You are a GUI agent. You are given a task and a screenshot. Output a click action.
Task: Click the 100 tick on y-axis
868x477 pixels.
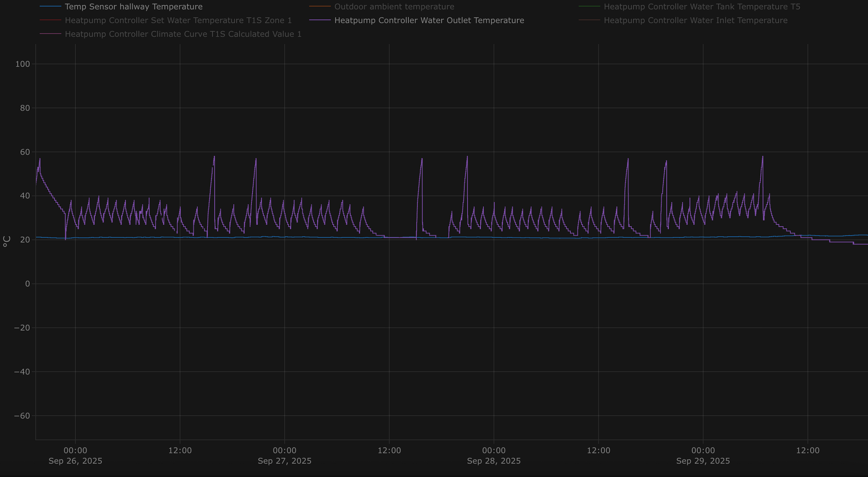[x=23, y=64]
